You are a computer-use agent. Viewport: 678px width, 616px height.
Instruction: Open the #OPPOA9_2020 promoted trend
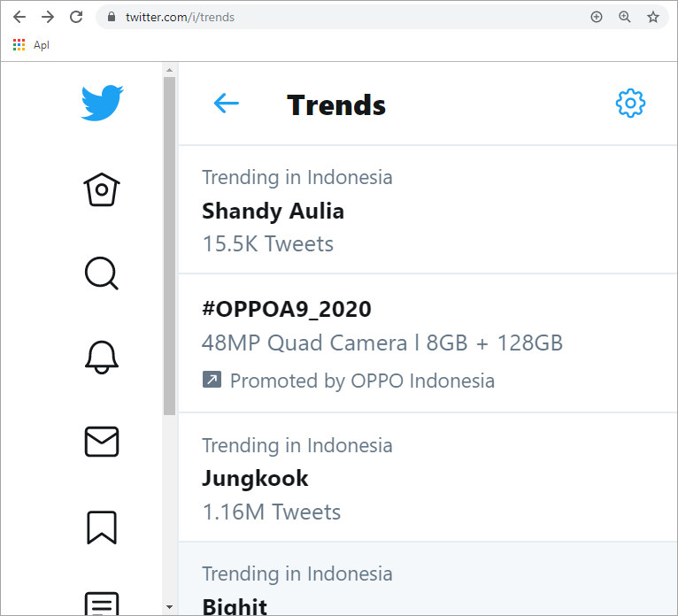tap(428, 343)
